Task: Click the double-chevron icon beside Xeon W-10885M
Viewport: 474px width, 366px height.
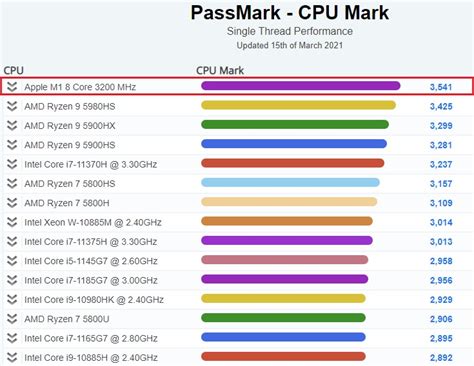Action: click(x=12, y=222)
